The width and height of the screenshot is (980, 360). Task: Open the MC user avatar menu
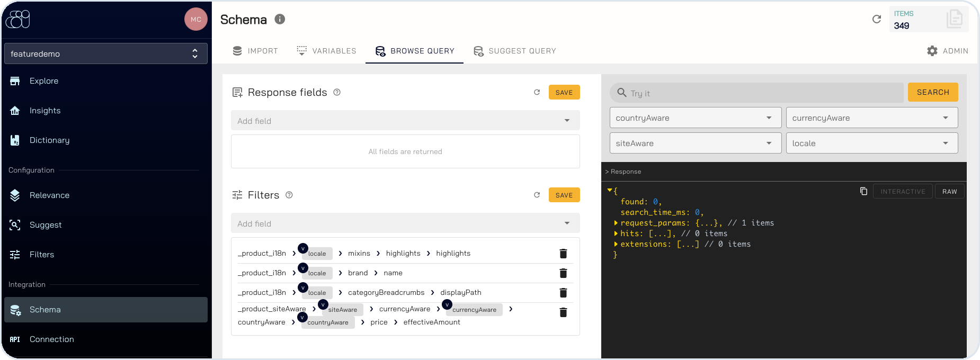click(196, 19)
